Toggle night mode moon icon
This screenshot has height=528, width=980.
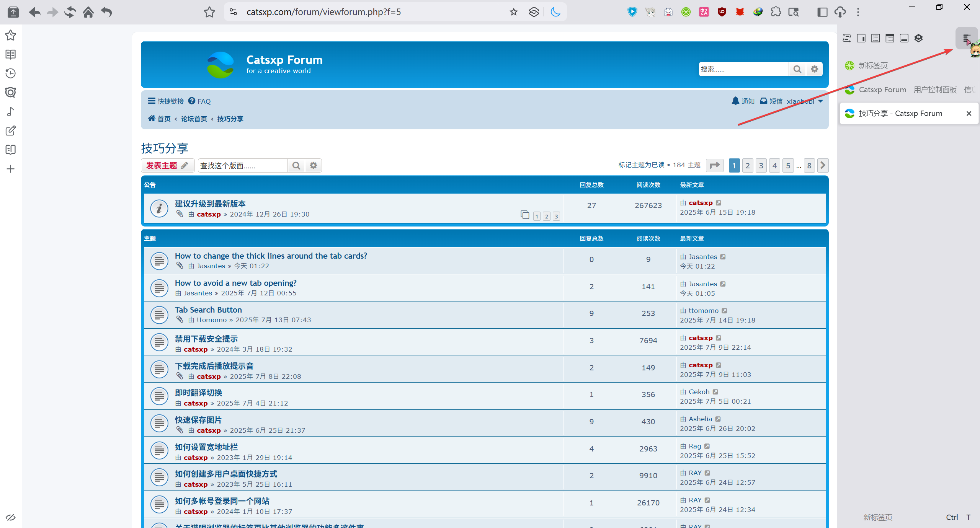(x=555, y=12)
